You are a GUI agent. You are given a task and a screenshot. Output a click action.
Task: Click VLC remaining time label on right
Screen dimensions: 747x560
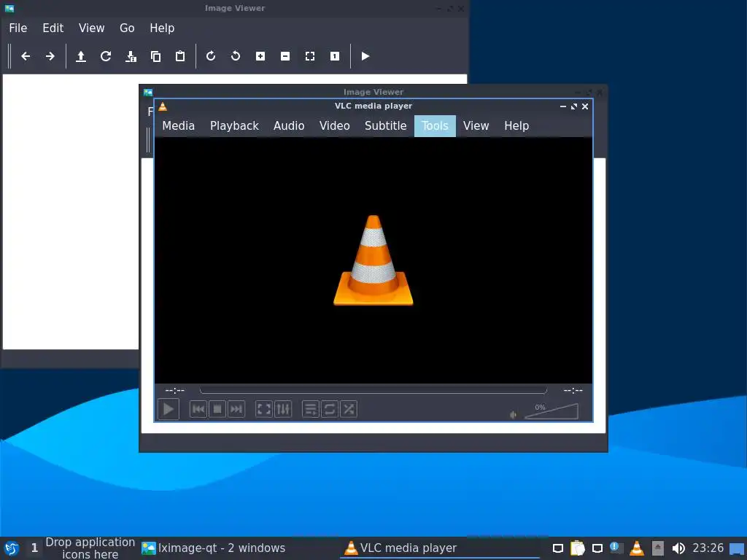pos(573,391)
